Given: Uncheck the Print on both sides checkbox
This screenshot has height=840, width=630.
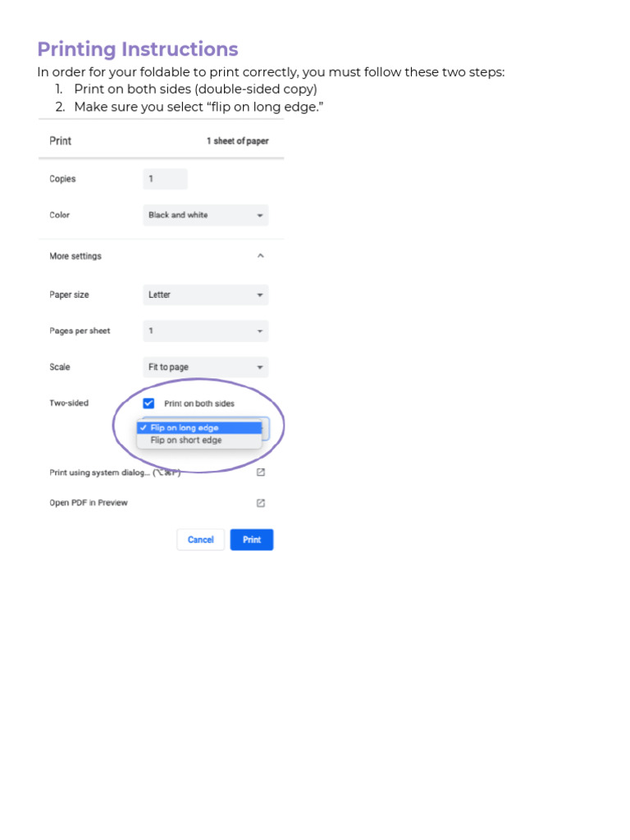Looking at the screenshot, I should tap(148, 403).
